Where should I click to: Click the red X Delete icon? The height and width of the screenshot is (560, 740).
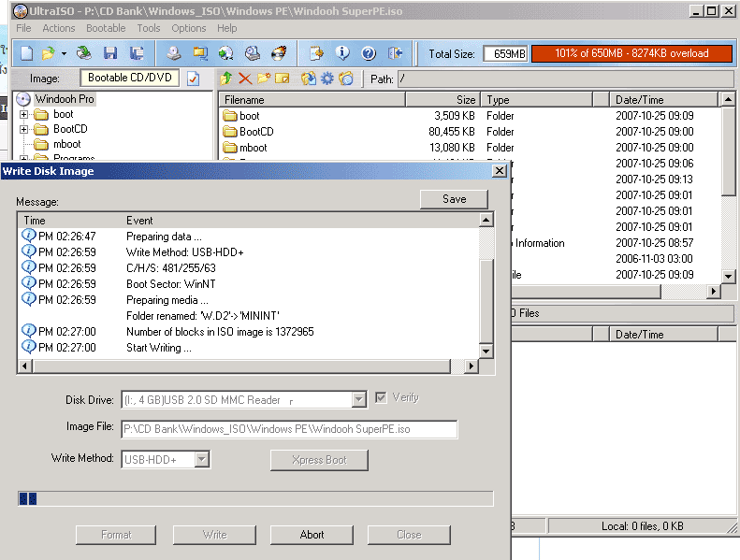pyautogui.click(x=245, y=79)
